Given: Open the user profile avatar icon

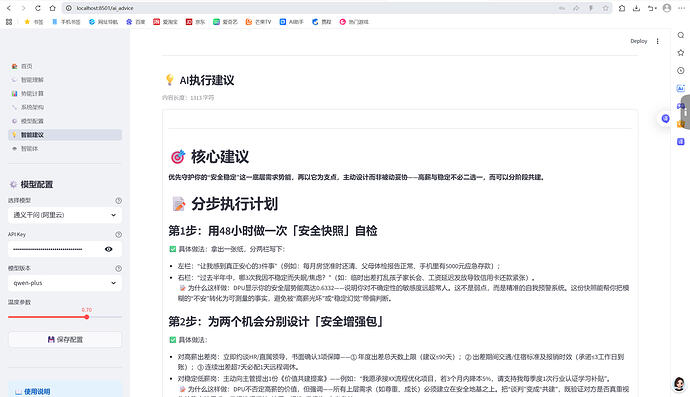Looking at the screenshot, I should coord(667,8).
